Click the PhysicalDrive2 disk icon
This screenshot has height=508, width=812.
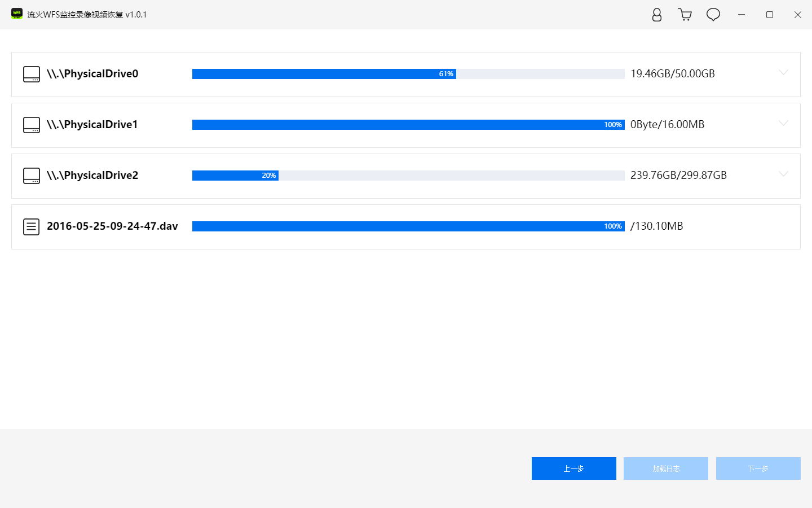[x=32, y=176]
